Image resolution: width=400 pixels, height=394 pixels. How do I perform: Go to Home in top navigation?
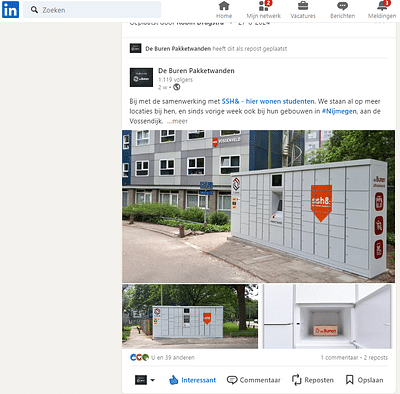click(224, 10)
